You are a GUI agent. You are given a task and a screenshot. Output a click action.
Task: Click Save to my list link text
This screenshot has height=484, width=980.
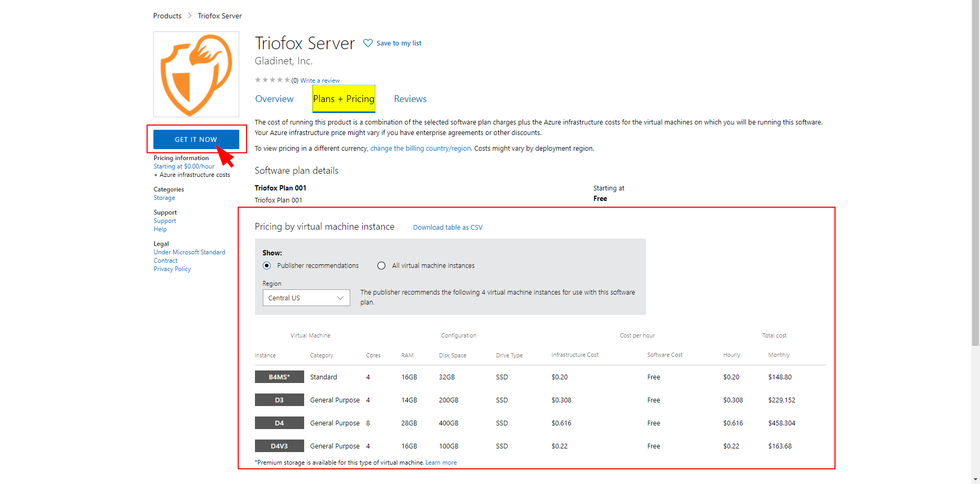pos(399,43)
